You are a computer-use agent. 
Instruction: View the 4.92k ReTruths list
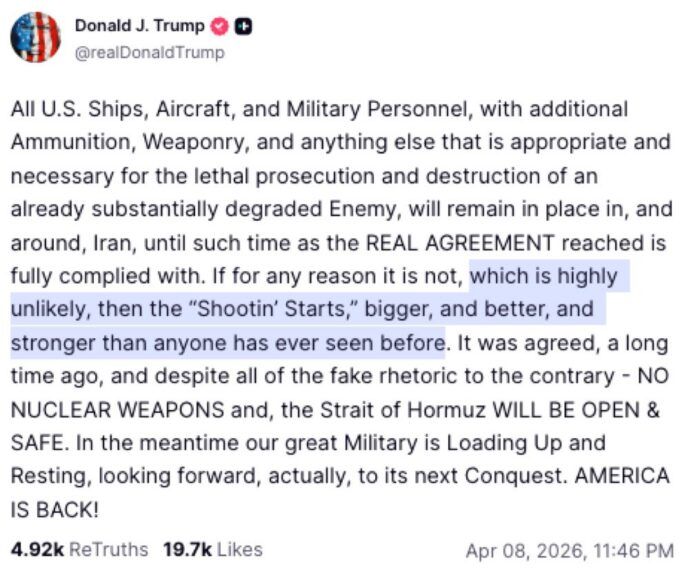tap(79, 549)
